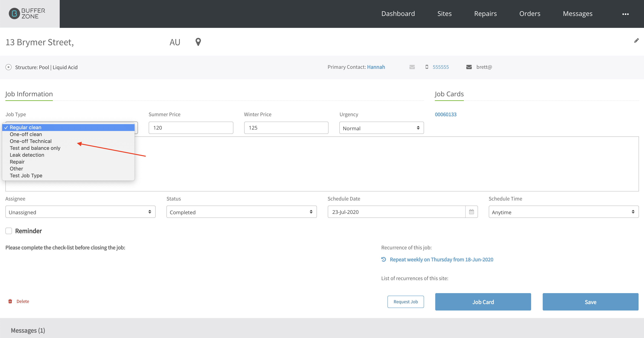644x338 pixels.
Task: Click the pencil edit icon
Action: 636,41
